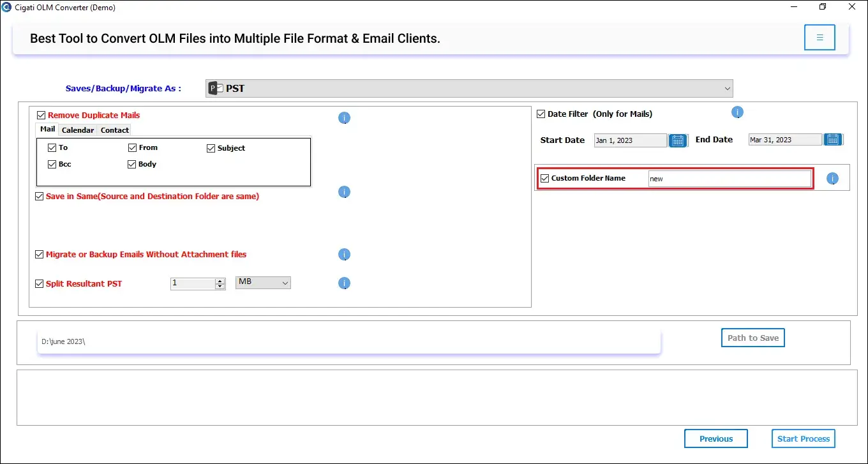This screenshot has height=464, width=868.
Task: Uncheck the Subject field checkbox
Action: pyautogui.click(x=211, y=148)
